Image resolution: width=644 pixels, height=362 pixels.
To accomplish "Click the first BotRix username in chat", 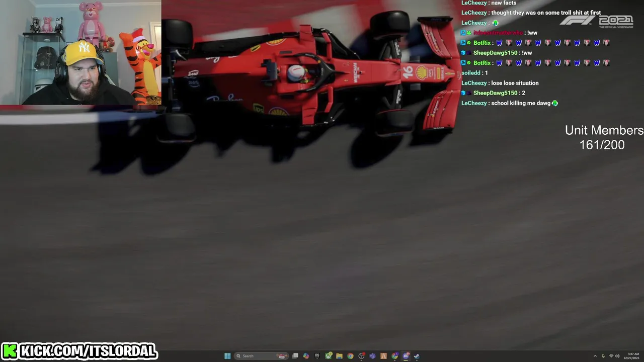I will click(x=482, y=43).
